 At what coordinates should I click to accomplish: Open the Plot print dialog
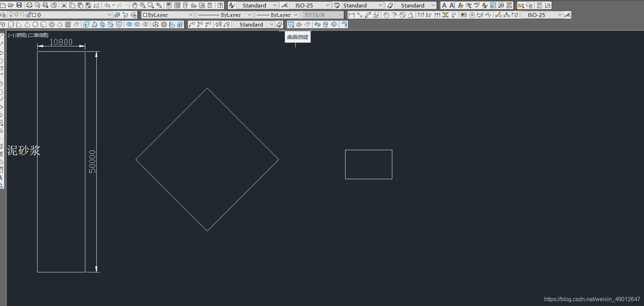tap(29, 5)
